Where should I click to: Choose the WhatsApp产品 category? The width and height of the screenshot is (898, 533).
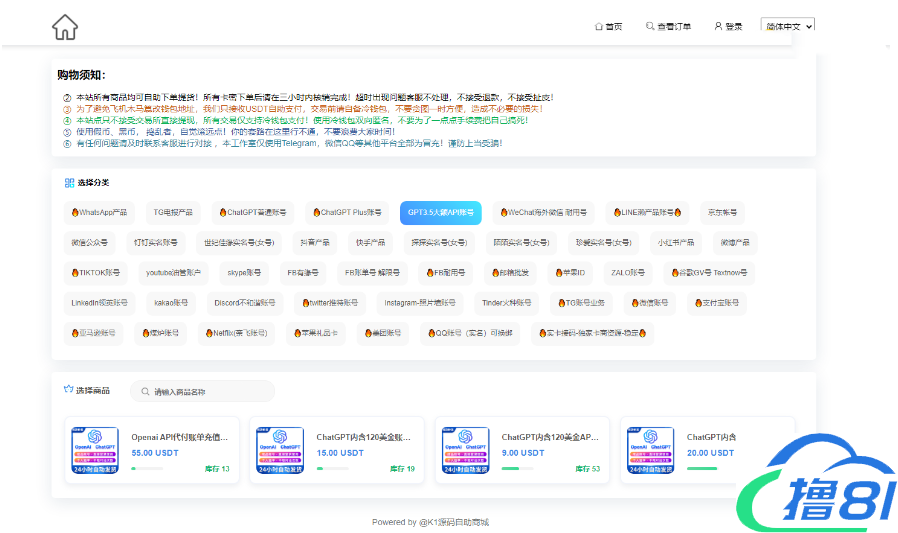(x=99, y=213)
